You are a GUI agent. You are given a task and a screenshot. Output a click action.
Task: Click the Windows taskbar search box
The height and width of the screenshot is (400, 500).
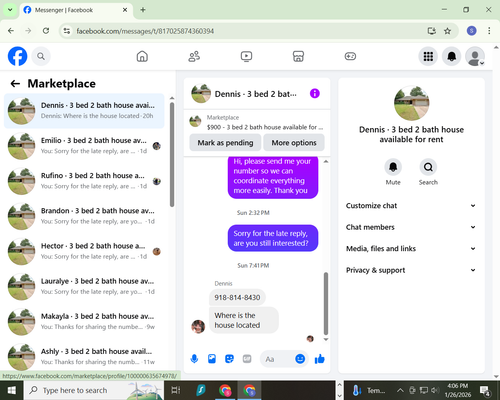click(93, 390)
